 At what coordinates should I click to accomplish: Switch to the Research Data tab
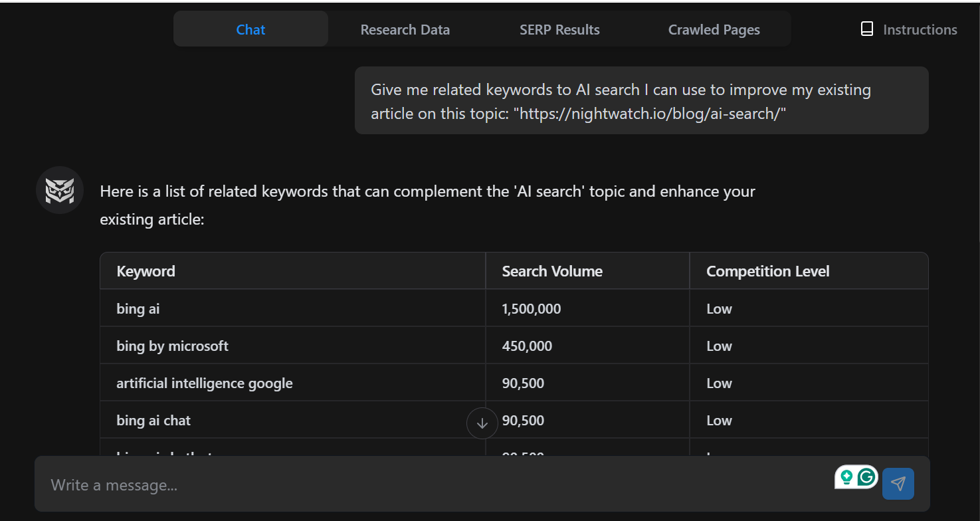405,29
